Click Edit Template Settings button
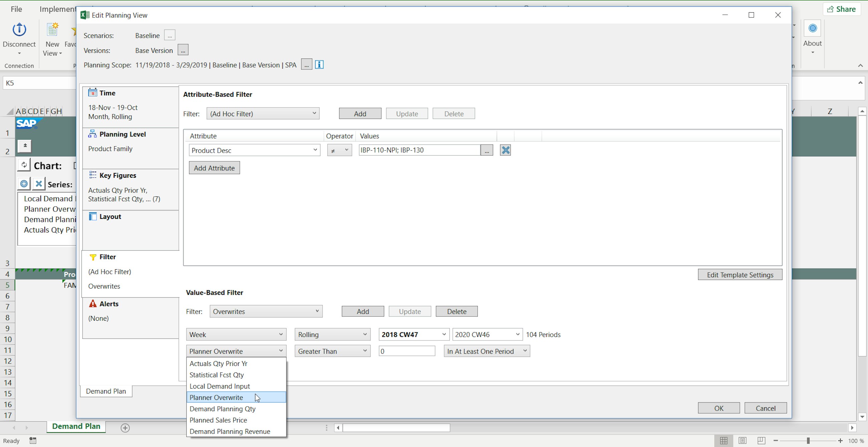The width and height of the screenshot is (868, 447). click(740, 275)
